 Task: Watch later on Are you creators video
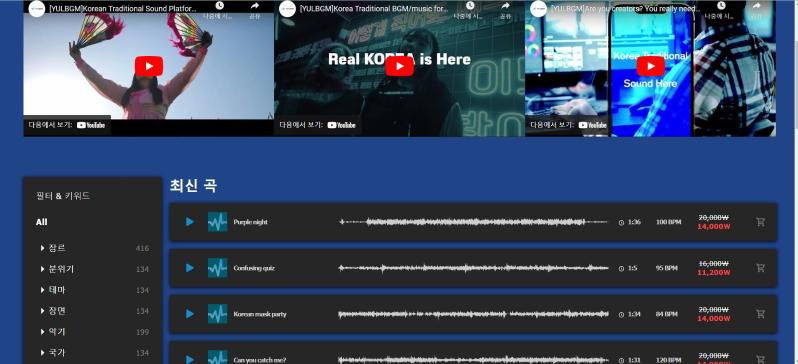721,9
